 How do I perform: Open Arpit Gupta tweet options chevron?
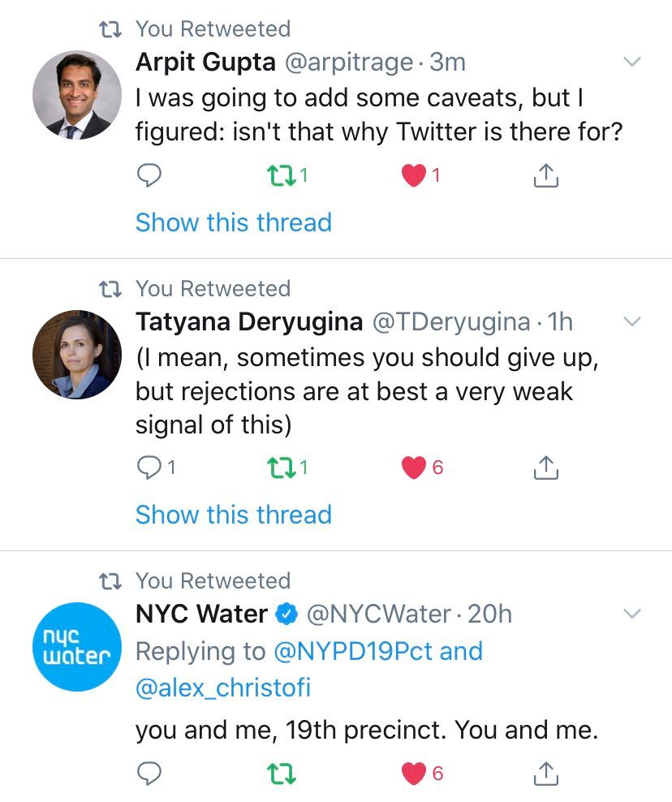click(x=631, y=62)
